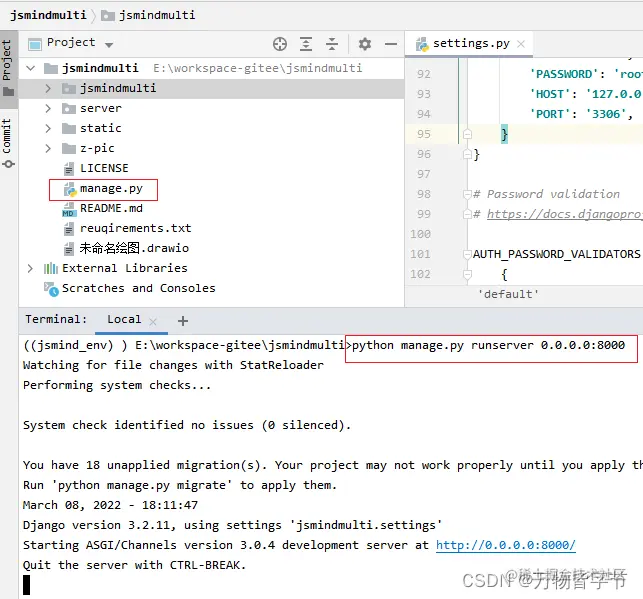This screenshot has height=599, width=643.
Task: Close the Local terminal session
Action: (x=153, y=321)
